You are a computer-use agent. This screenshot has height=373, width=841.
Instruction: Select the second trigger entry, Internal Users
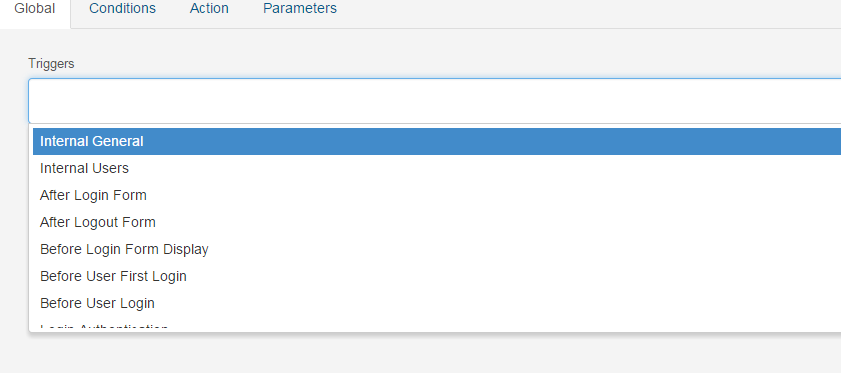[x=437, y=168]
